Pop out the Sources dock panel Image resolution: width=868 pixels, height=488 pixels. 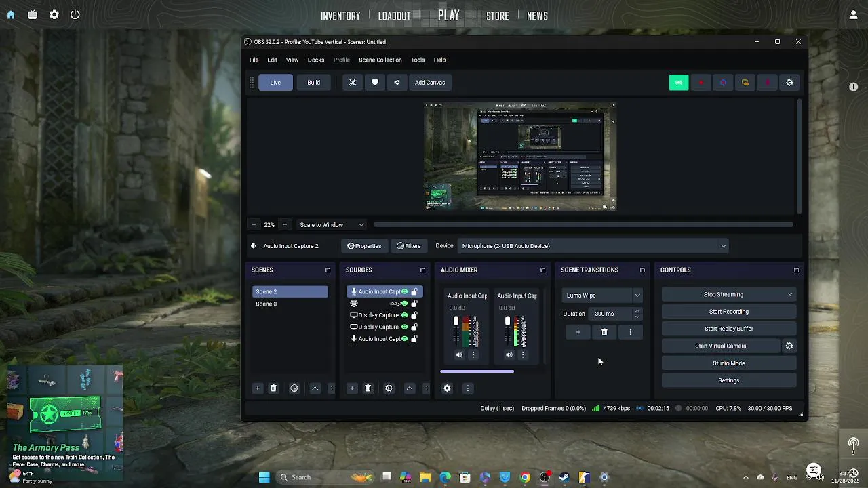[x=422, y=270]
